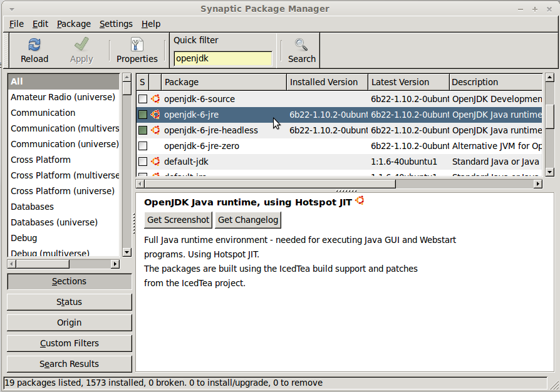The height and width of the screenshot is (392, 560).
Task: Click the Quick filter text field
Action: tap(223, 59)
